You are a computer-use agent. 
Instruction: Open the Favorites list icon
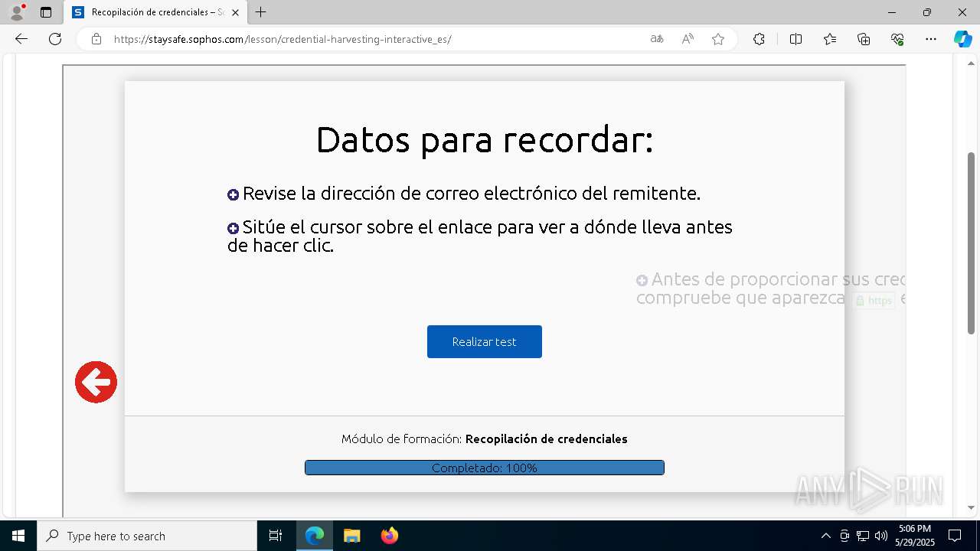(830, 39)
